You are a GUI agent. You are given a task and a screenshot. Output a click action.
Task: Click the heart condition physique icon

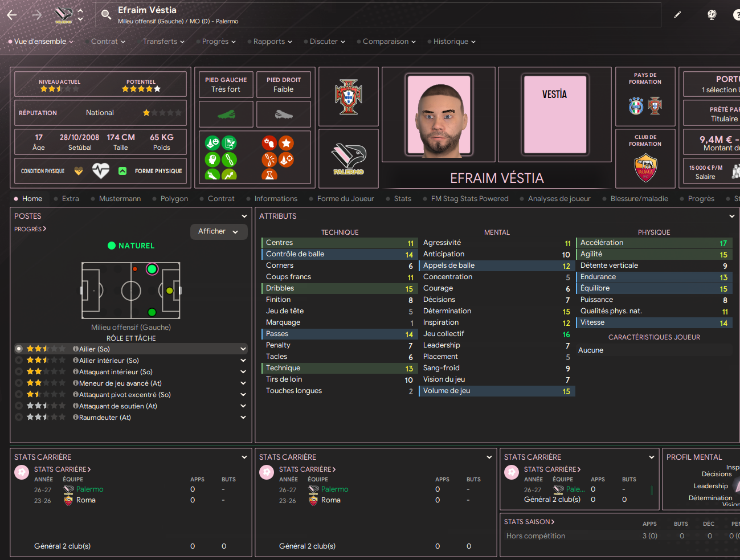click(101, 170)
